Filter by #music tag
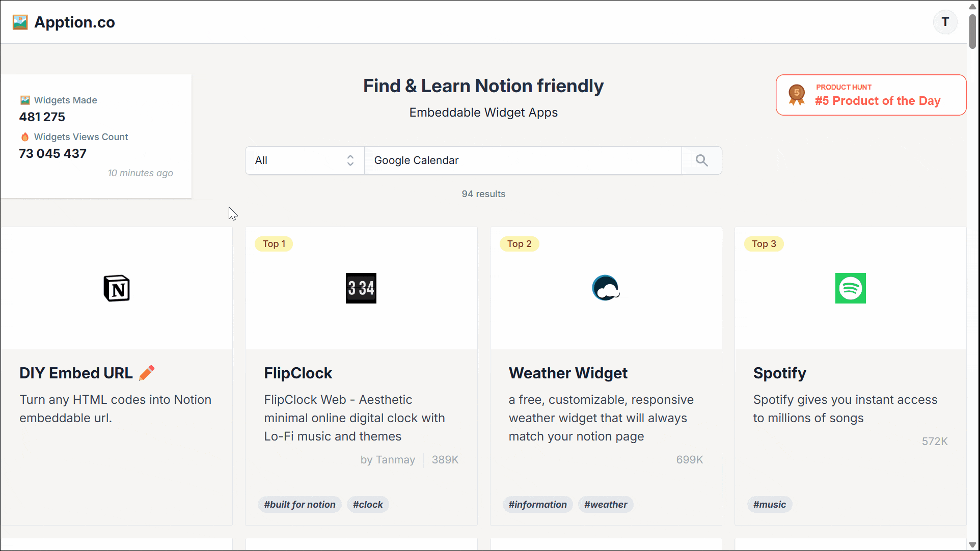 pyautogui.click(x=770, y=505)
